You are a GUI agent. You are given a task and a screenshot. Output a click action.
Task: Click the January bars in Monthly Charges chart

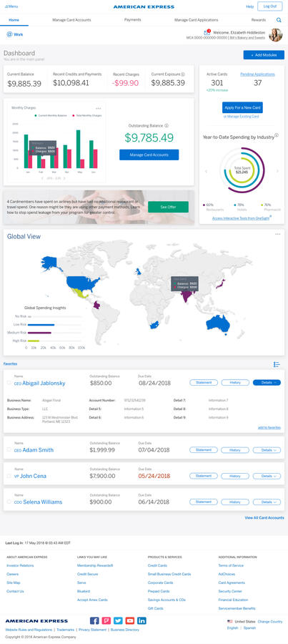[28, 151]
